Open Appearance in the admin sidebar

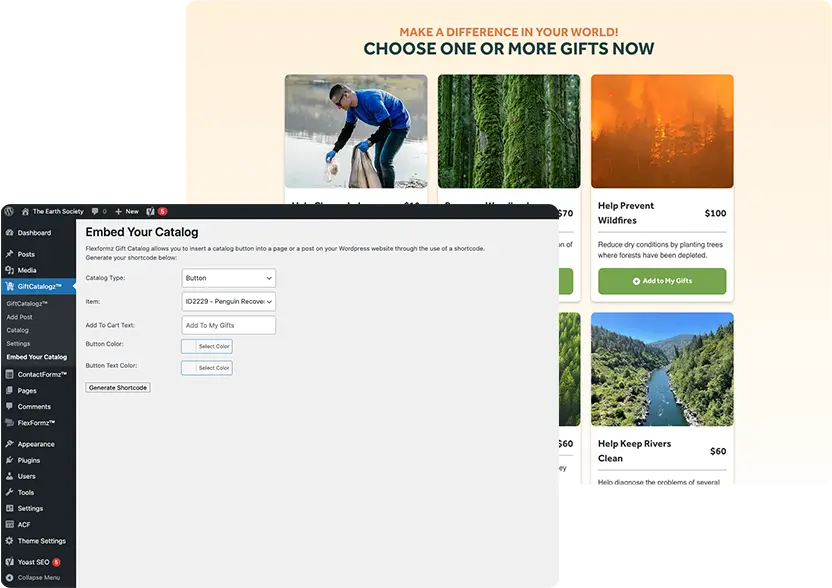36,444
